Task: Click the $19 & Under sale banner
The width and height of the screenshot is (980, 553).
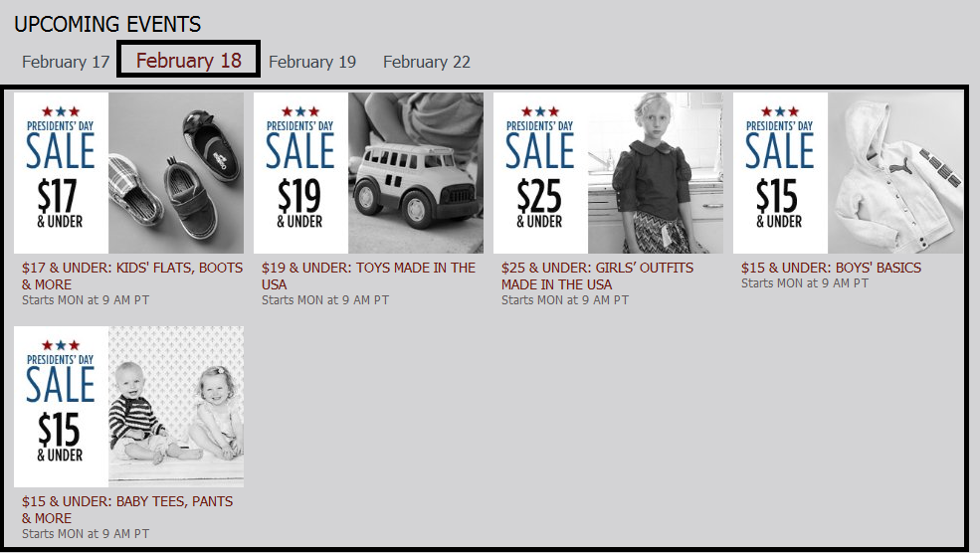Action: point(300,172)
